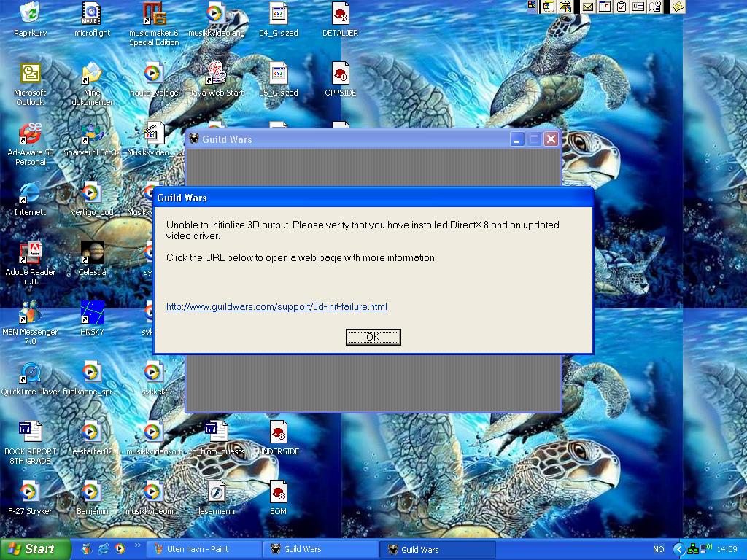Select the fuelkanne_spr media icon
747x560 pixels.
click(x=92, y=378)
